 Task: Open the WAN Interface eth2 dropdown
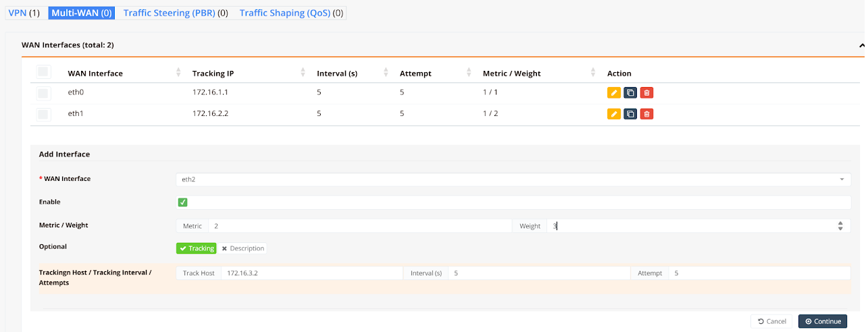[x=513, y=179]
